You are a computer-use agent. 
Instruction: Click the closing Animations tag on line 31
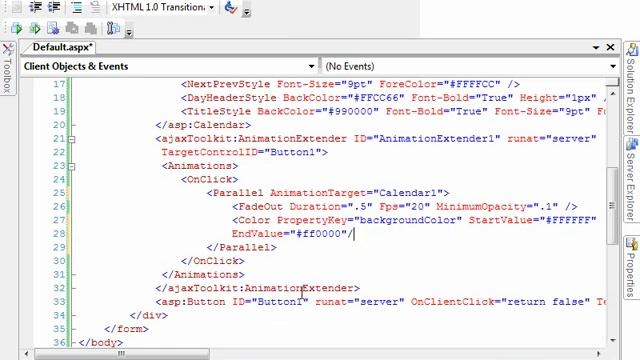(x=203, y=275)
